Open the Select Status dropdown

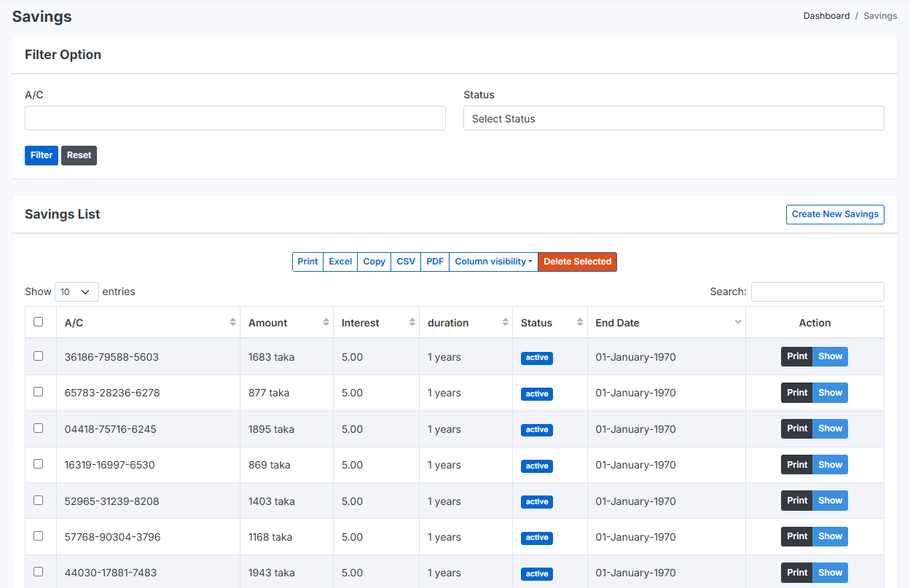pos(674,118)
